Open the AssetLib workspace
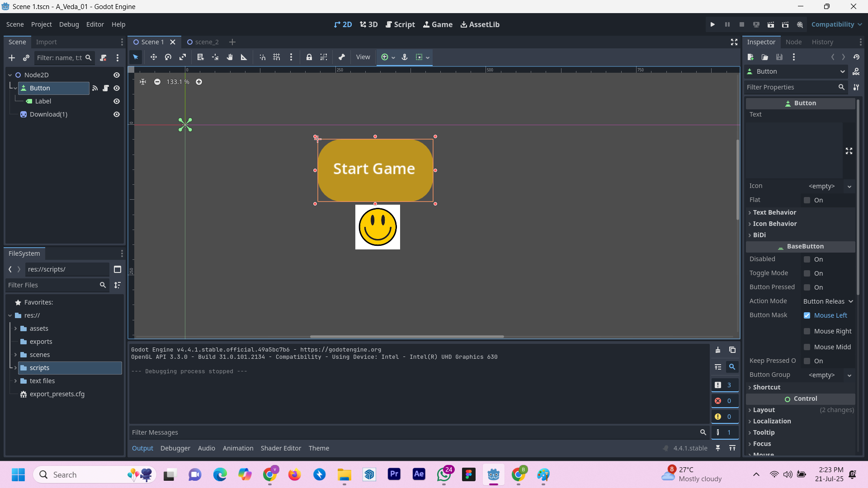This screenshot has width=868, height=488. [x=480, y=24]
